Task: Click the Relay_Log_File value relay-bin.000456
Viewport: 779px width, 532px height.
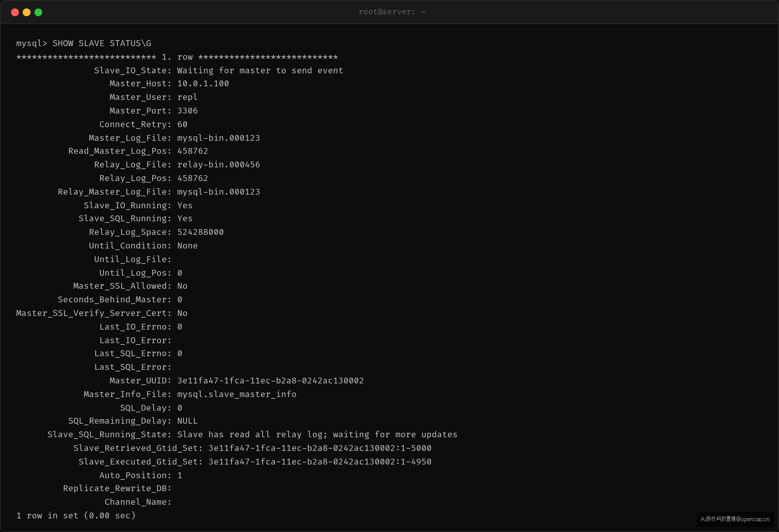Action: 218,165
